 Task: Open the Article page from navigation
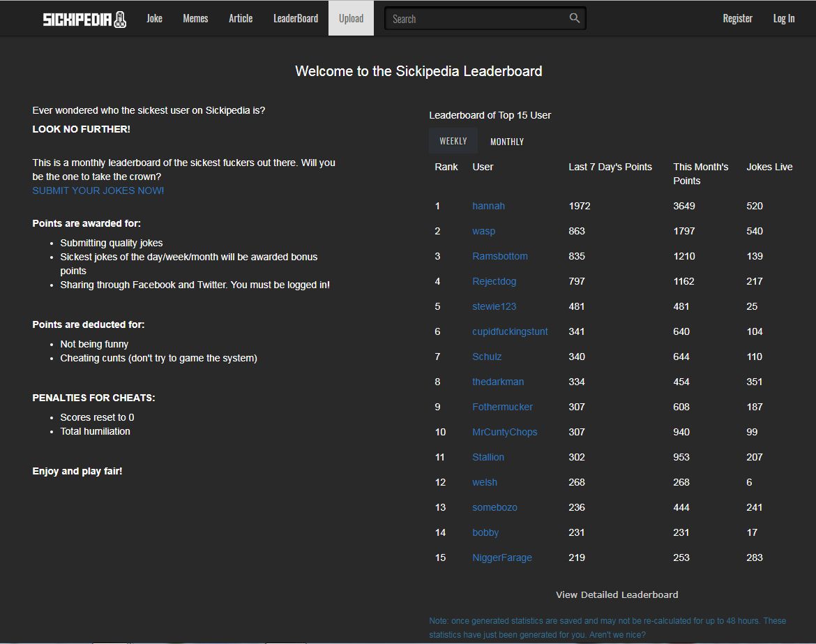coord(241,19)
